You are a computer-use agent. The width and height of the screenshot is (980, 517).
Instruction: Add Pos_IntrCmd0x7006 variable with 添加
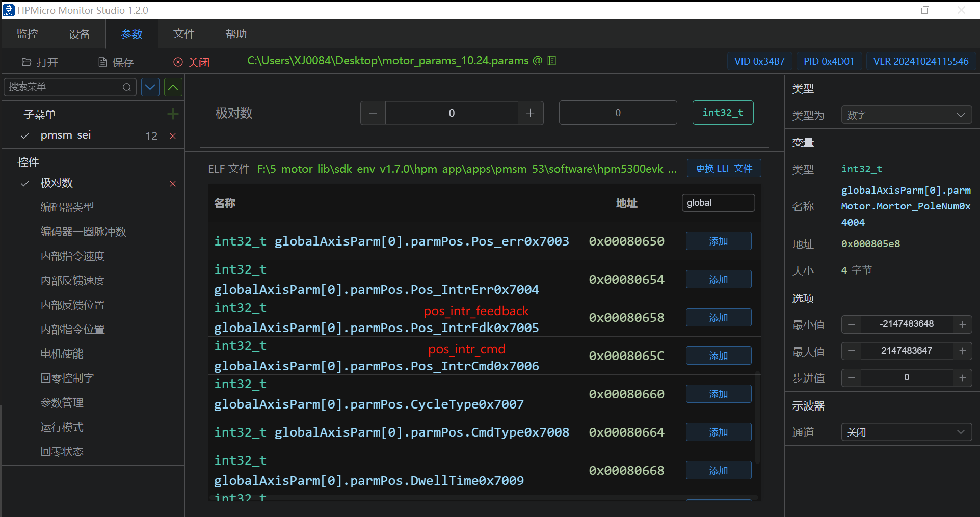click(719, 356)
